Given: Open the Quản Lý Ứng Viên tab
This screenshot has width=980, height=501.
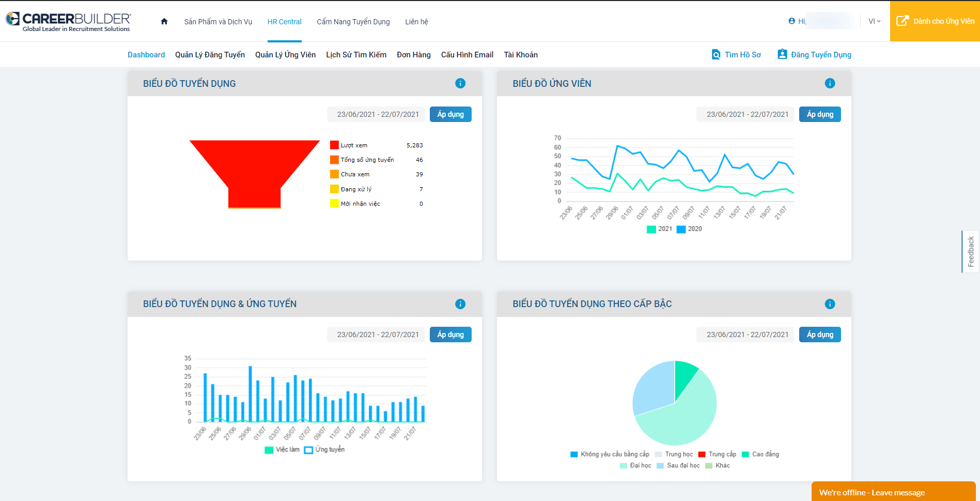Looking at the screenshot, I should tap(285, 55).
